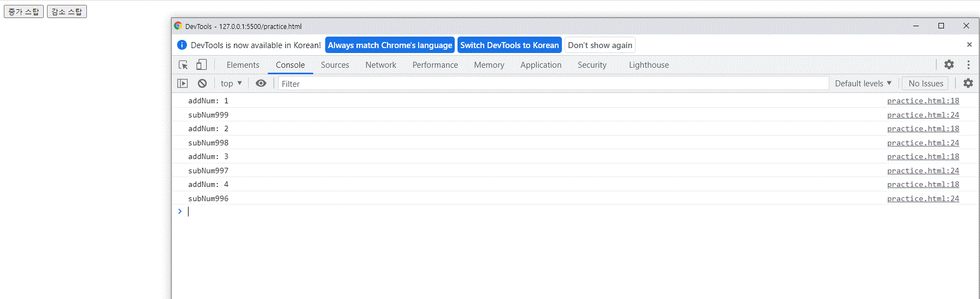Screen dimensions: 980x299
Task: Select the console message addNum: 3
Action: click(208, 156)
